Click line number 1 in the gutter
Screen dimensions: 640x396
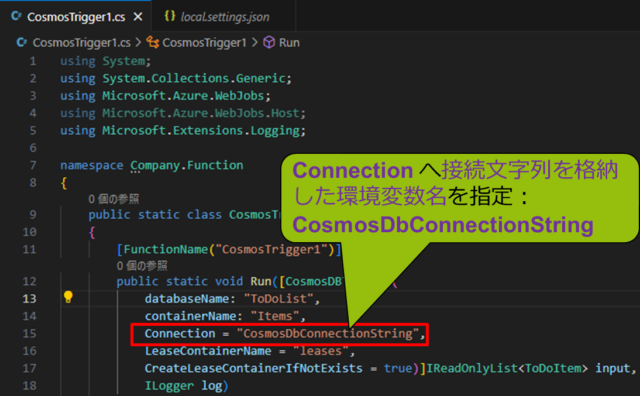pyautogui.click(x=33, y=61)
